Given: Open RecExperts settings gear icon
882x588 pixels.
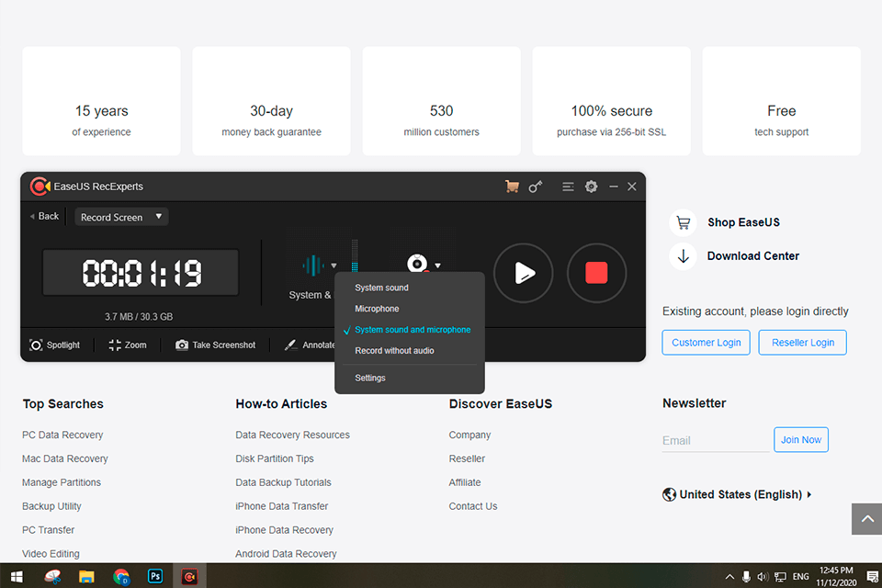Looking at the screenshot, I should pos(591,187).
